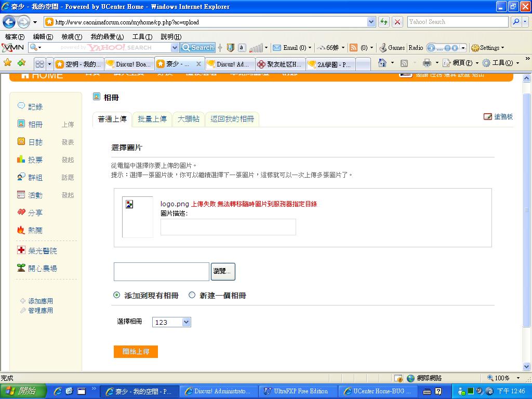Click the 榮光醫院 red cross icon

coord(21,250)
